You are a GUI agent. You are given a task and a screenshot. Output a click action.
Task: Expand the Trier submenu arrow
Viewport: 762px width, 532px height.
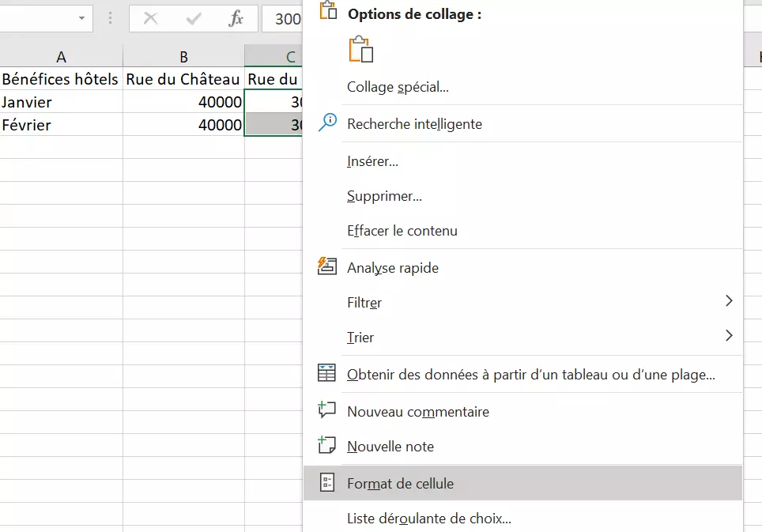[x=729, y=336]
